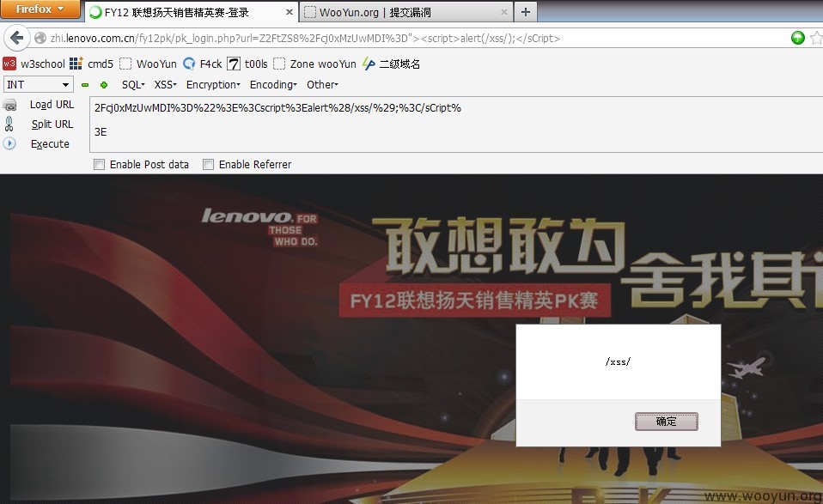This screenshot has width=823, height=504.
Task: Click the w3school red favicon
Action: pyautogui.click(x=9, y=64)
